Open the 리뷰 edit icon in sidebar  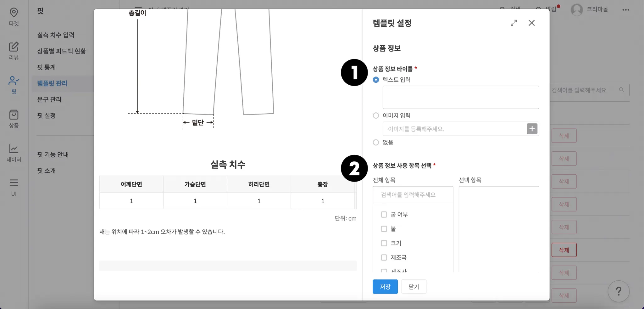[x=14, y=47]
